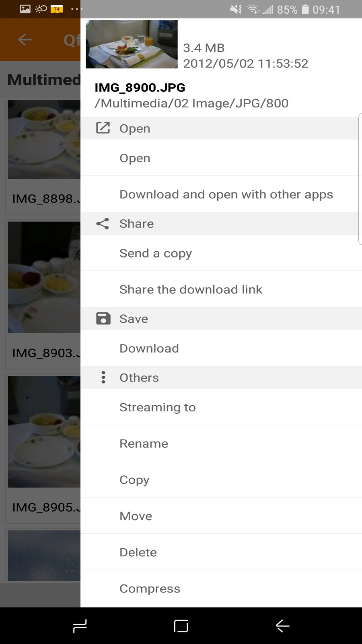This screenshot has width=362, height=644.
Task: Tap the Save floppy disk icon
Action: pyautogui.click(x=103, y=318)
